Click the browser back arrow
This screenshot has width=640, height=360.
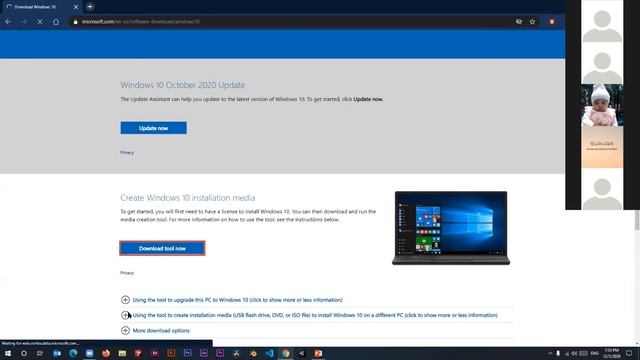click(x=9, y=22)
